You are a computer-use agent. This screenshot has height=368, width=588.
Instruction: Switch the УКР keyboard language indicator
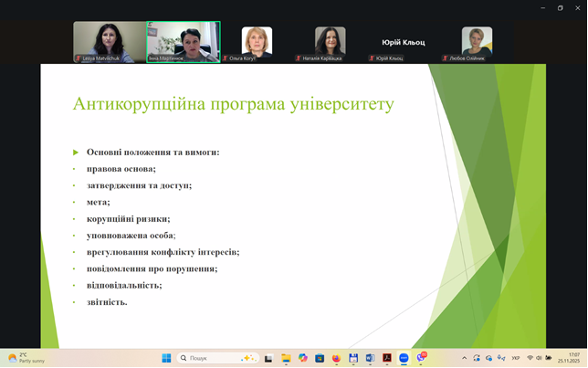(x=516, y=358)
